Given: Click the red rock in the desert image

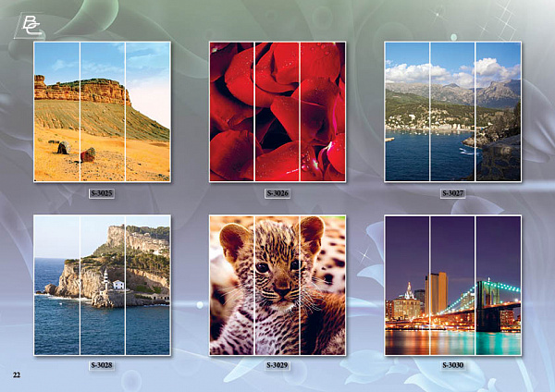Looking at the screenshot, I should (x=88, y=155).
